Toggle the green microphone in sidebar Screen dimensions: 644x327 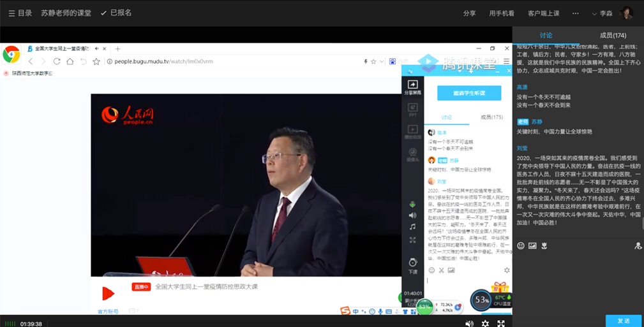(x=412, y=204)
